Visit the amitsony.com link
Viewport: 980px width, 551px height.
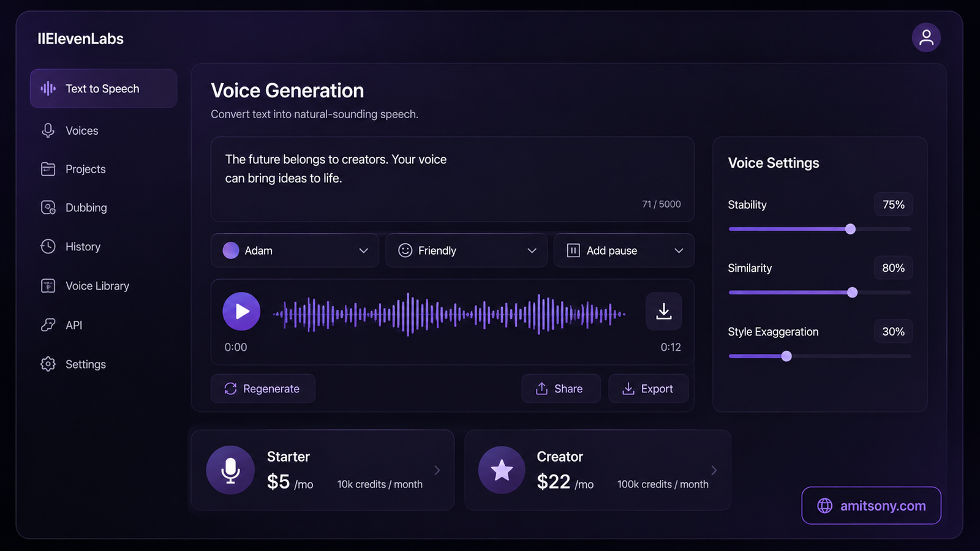point(871,506)
